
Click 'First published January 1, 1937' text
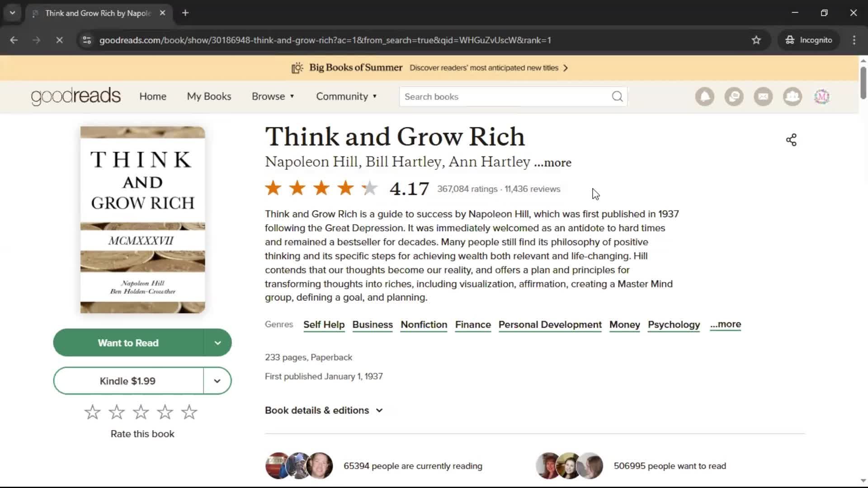[x=324, y=376]
